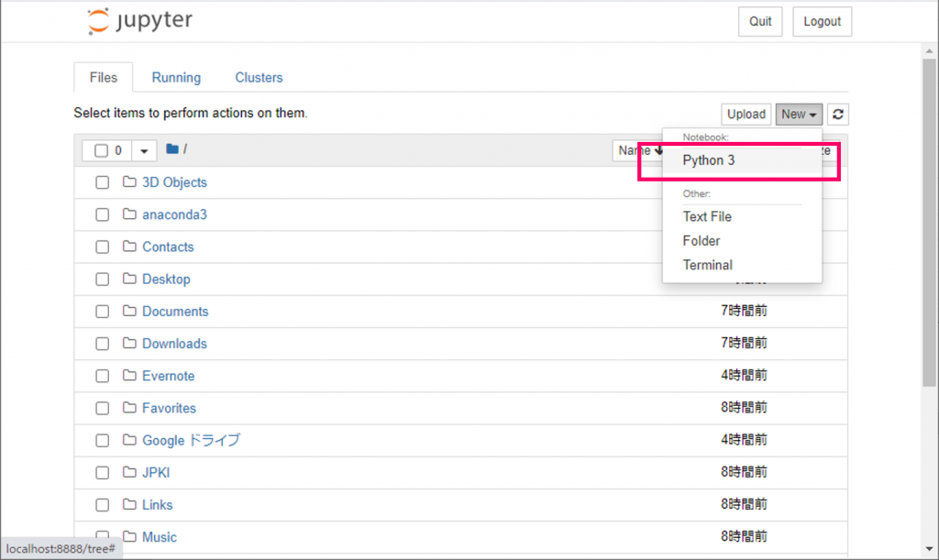Click the folder icon beside anaconda3
This screenshot has height=560, width=939.
[x=129, y=214]
